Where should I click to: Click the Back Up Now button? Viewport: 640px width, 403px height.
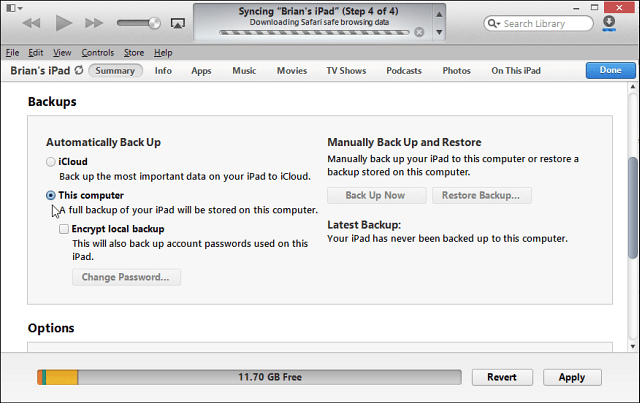click(x=376, y=196)
